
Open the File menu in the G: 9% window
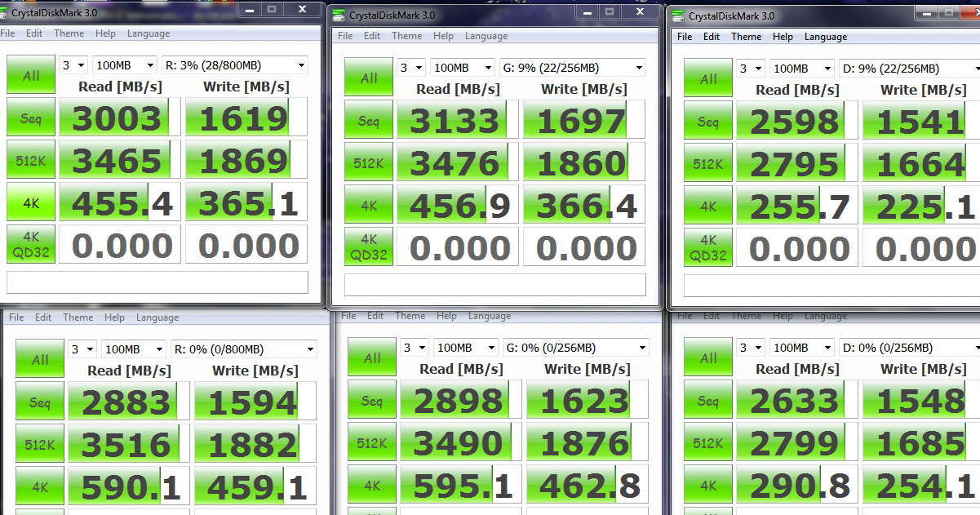(x=345, y=36)
